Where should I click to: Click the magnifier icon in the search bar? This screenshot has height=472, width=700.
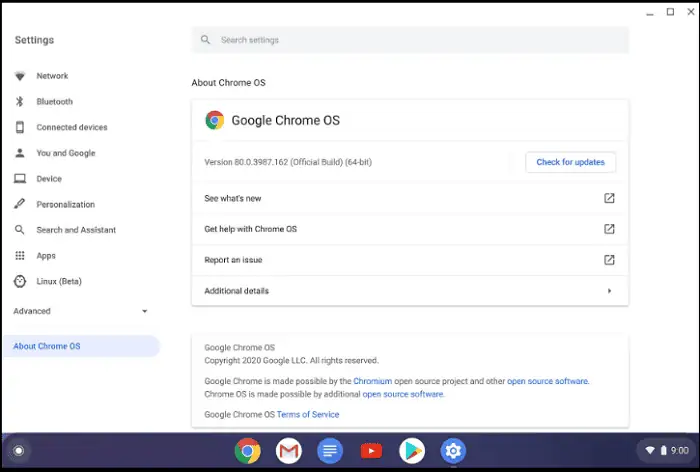(x=205, y=40)
